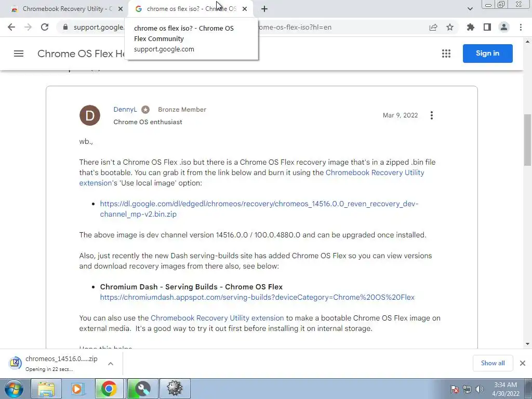Screen dimensions: 532x399
Task: Launch Windows Media Player from taskbar
Action: (x=77, y=389)
